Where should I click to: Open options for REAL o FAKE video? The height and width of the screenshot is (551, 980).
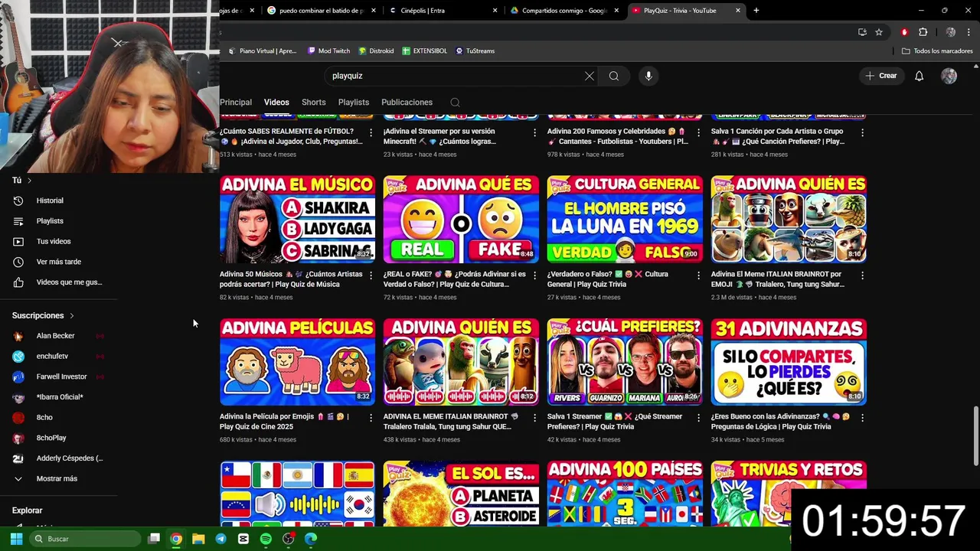coord(534,275)
